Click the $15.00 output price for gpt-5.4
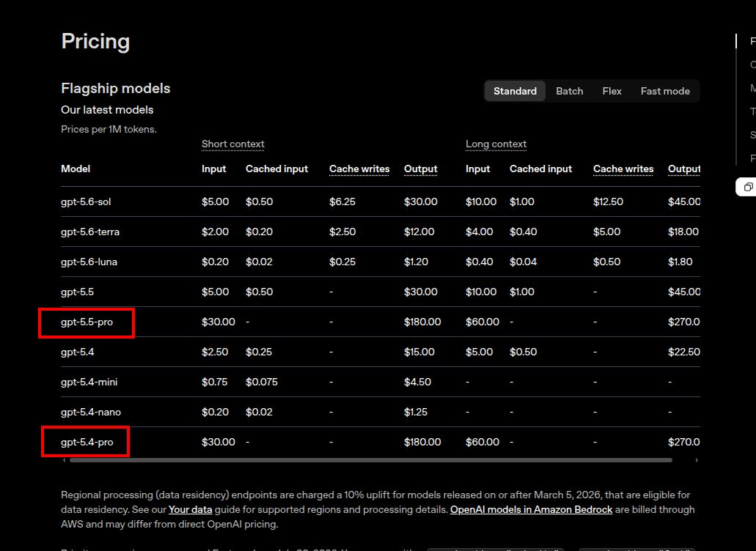Image resolution: width=756 pixels, height=551 pixels. pyautogui.click(x=419, y=352)
